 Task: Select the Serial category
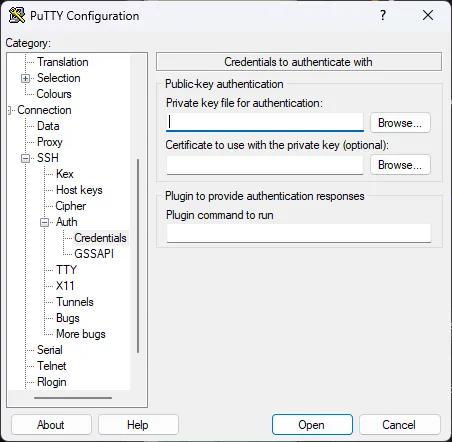click(x=50, y=350)
